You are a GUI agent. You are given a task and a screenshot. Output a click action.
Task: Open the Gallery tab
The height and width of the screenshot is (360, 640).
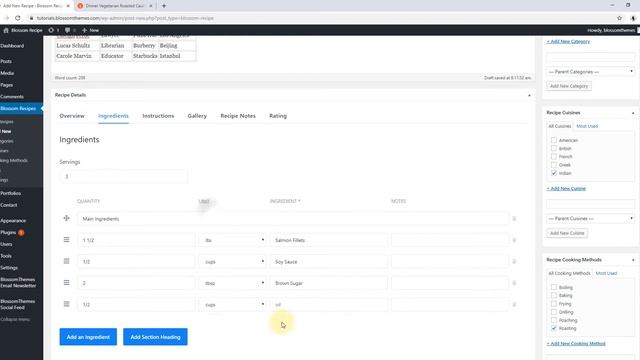[197, 116]
